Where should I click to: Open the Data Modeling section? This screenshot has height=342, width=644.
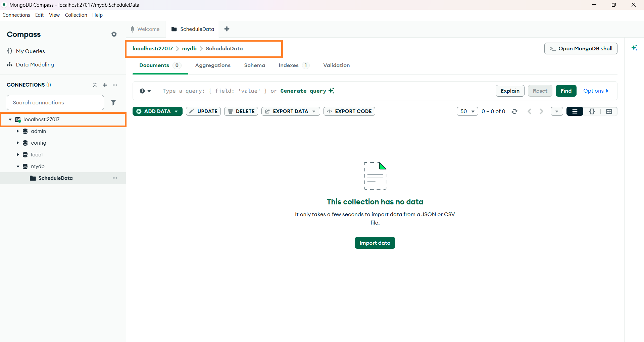35,64
